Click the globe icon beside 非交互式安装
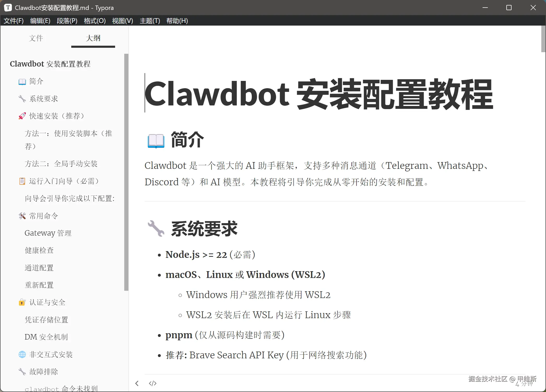The height and width of the screenshot is (392, 546). [22, 354]
